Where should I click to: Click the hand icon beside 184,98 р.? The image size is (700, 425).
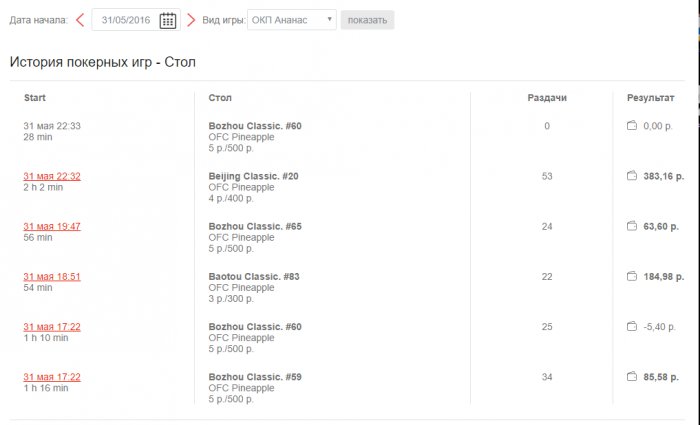[631, 276]
